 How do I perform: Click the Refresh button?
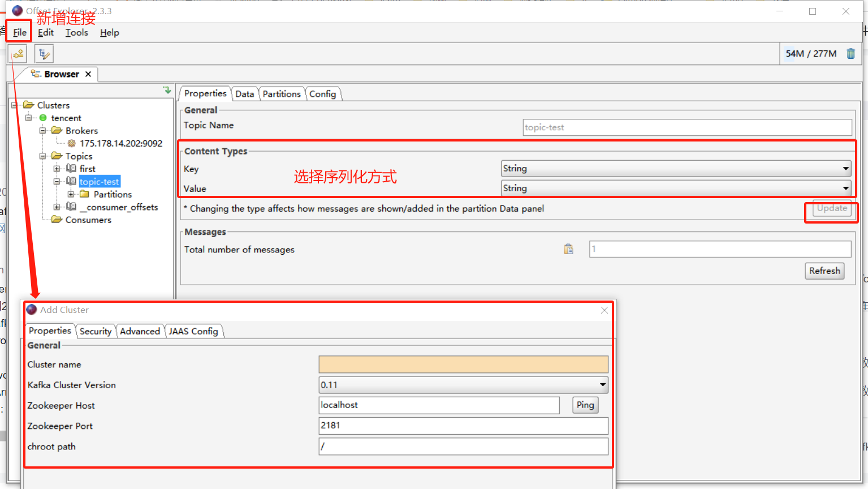824,271
